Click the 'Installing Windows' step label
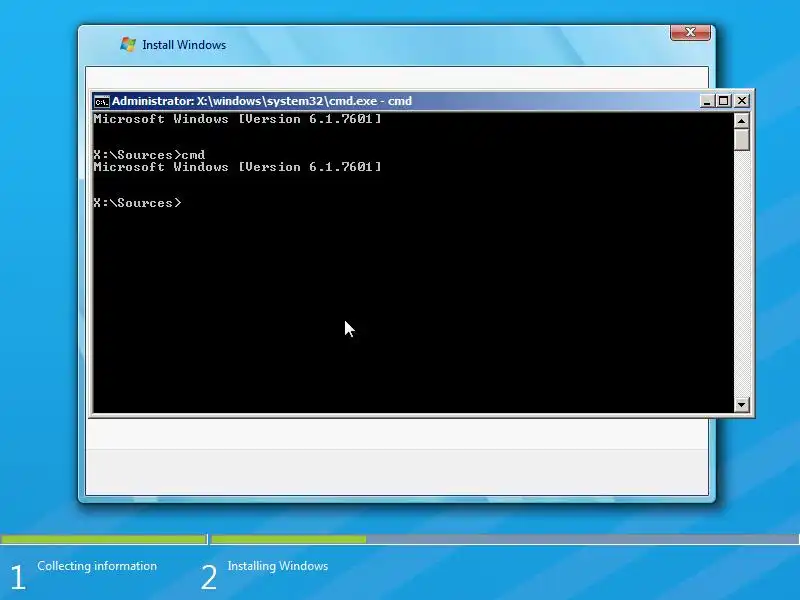 coord(278,566)
